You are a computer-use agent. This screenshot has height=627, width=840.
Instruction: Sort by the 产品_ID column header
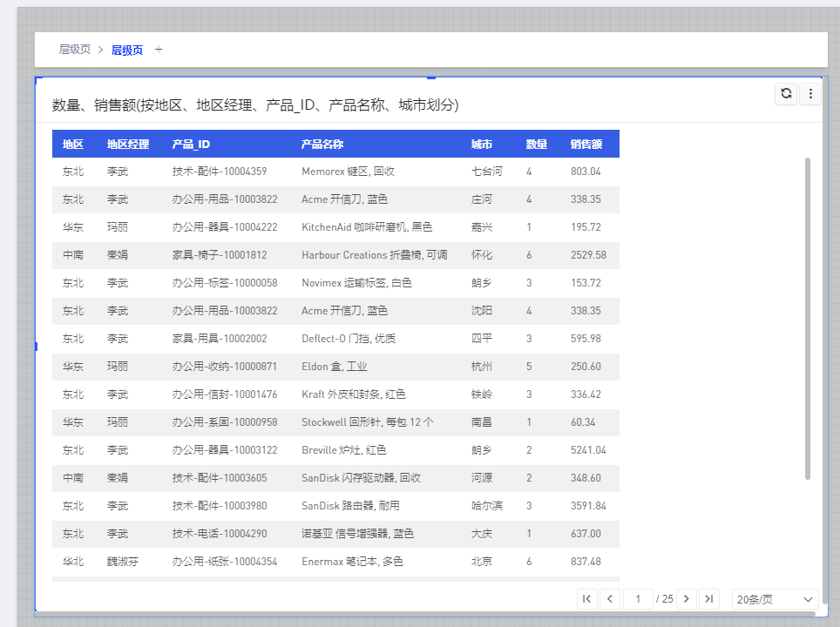coord(191,144)
